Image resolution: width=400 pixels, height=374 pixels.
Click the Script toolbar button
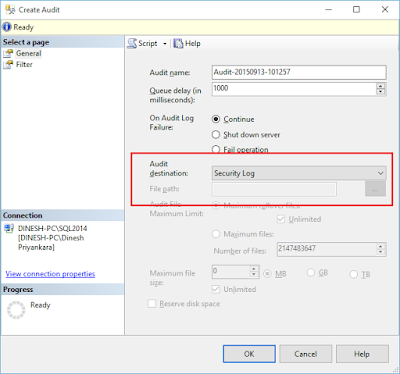click(x=143, y=43)
